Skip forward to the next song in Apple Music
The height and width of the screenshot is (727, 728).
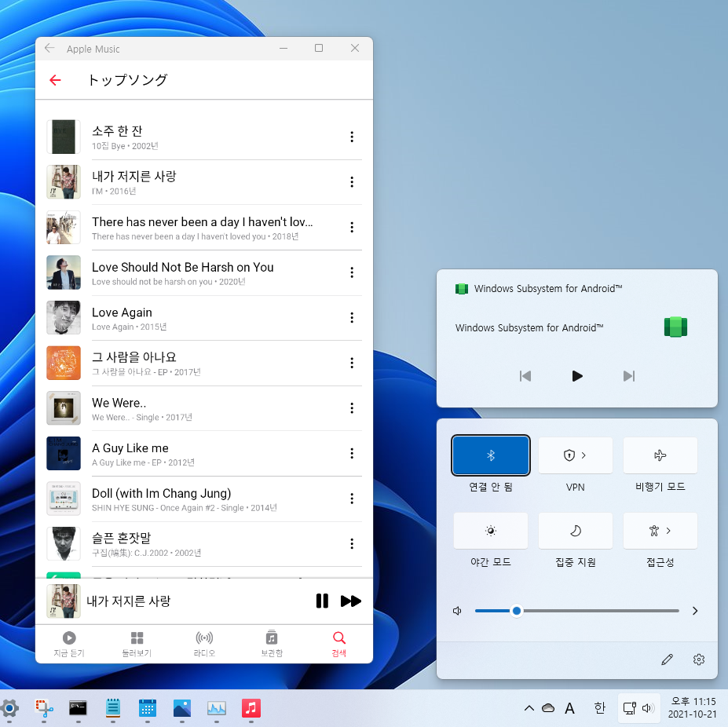tap(350, 601)
